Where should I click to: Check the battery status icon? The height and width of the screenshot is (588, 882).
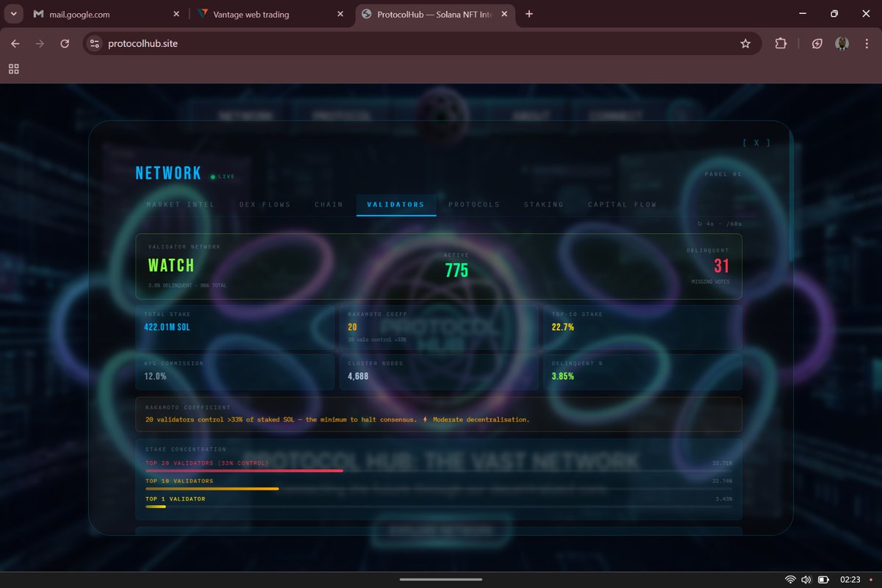point(824,580)
